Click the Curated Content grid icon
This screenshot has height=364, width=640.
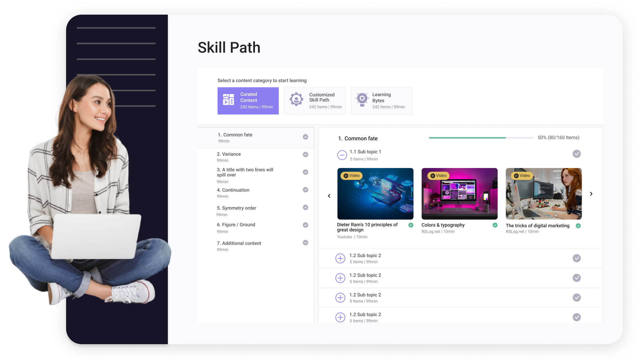tap(229, 100)
